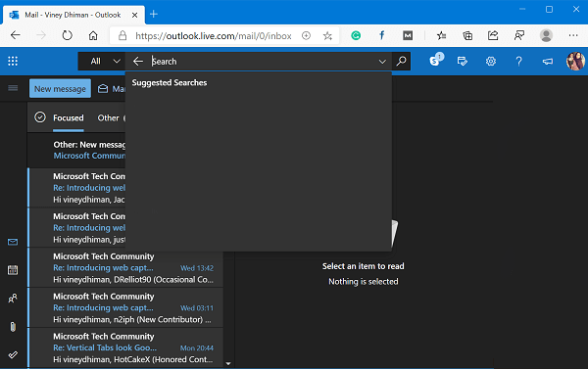This screenshot has width=588, height=369.
Task: Click the back arrow to exit search
Action: pyautogui.click(x=138, y=61)
